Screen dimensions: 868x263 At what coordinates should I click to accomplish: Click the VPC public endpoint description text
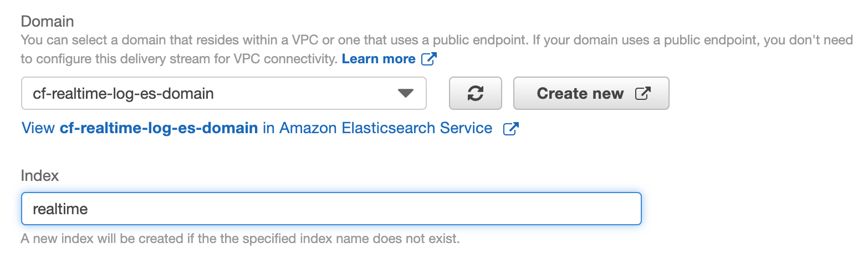[x=437, y=49]
